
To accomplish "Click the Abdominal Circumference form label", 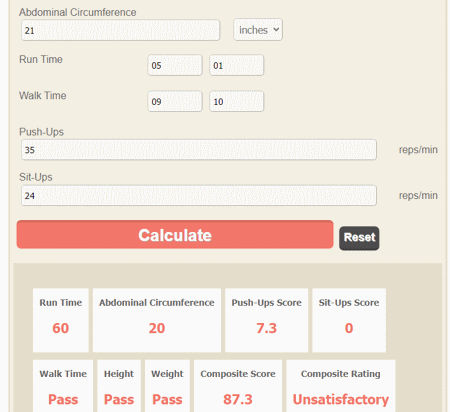I will click(78, 12).
